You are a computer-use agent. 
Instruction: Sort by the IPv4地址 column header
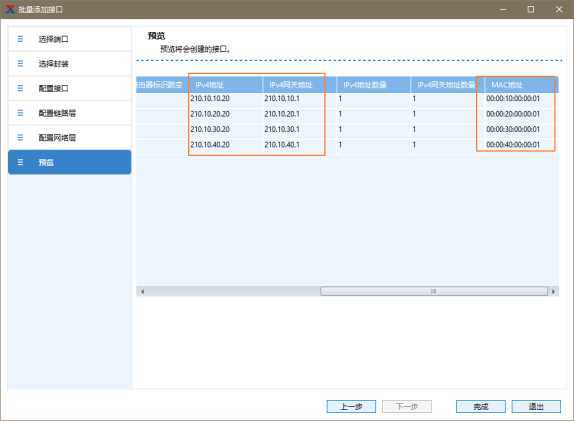coord(226,85)
